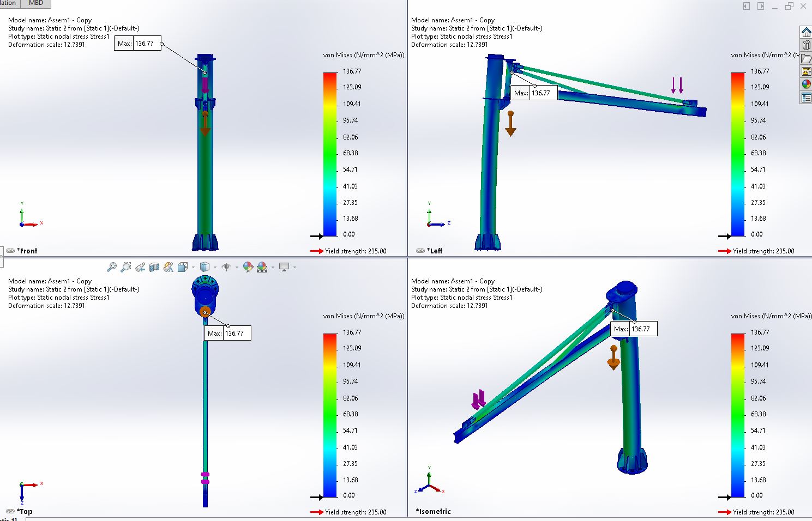Click 'Deformation scale: 12.7391' in Front view

pos(46,45)
